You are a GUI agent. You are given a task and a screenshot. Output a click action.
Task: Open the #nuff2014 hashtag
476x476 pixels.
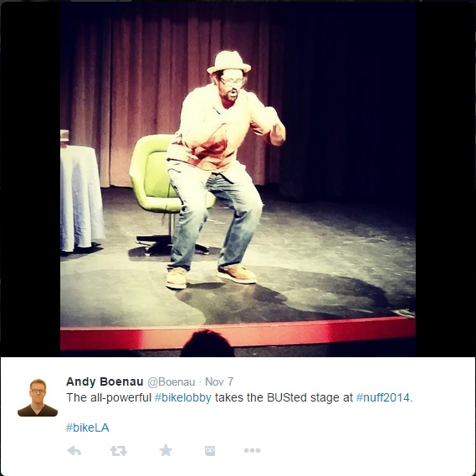(383, 397)
